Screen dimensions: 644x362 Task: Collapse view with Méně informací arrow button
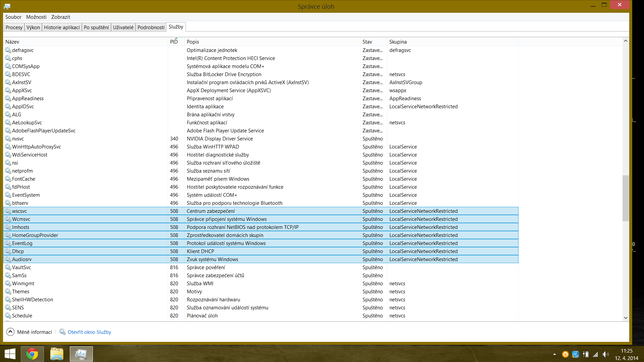tap(10, 332)
